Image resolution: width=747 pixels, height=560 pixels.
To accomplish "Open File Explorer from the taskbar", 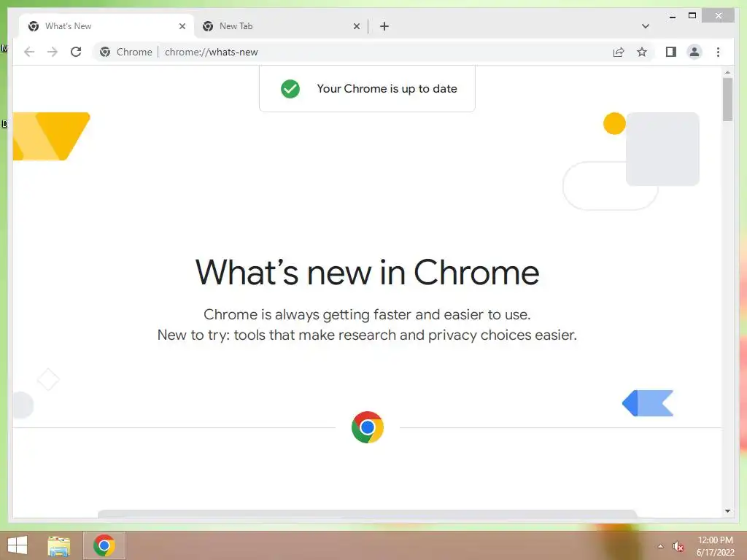I will click(x=58, y=545).
